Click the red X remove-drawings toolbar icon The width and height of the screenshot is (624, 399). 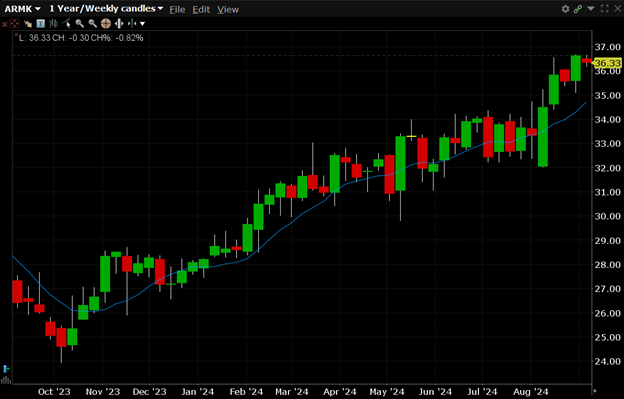pos(4,24)
